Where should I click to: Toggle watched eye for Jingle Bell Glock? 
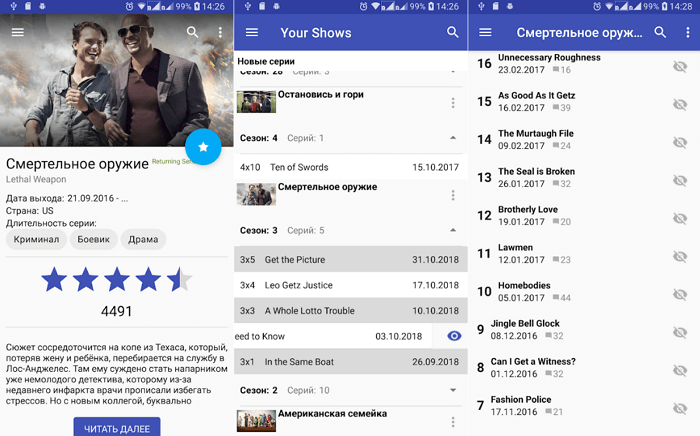680,331
